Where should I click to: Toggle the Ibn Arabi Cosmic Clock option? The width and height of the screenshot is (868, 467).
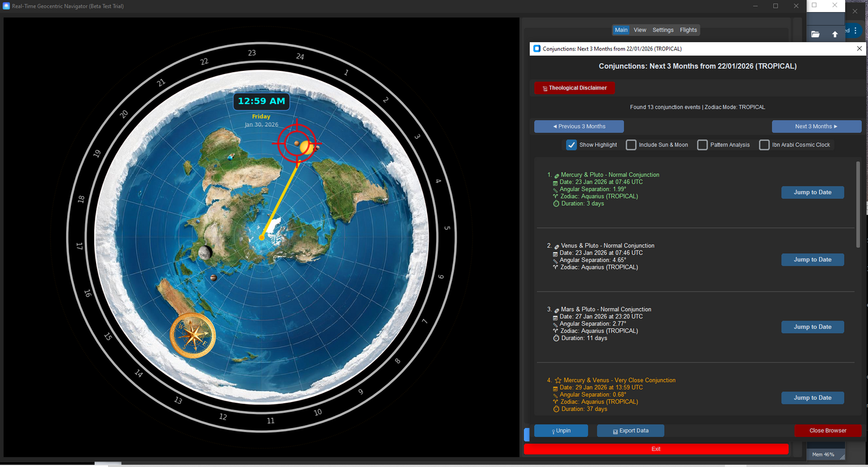[764, 144]
